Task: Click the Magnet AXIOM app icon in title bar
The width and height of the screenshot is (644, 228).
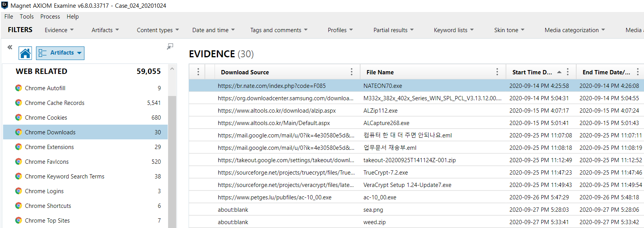Action: point(5,5)
